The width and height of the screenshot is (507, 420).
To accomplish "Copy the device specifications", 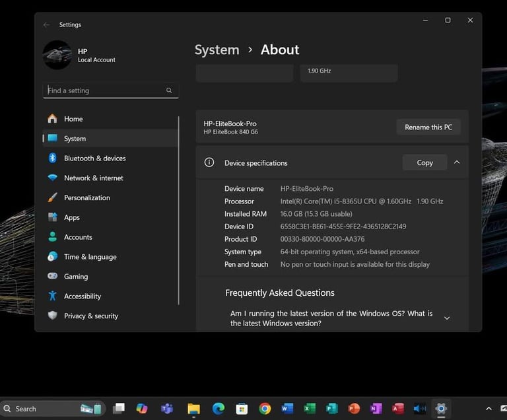I will click(x=425, y=162).
